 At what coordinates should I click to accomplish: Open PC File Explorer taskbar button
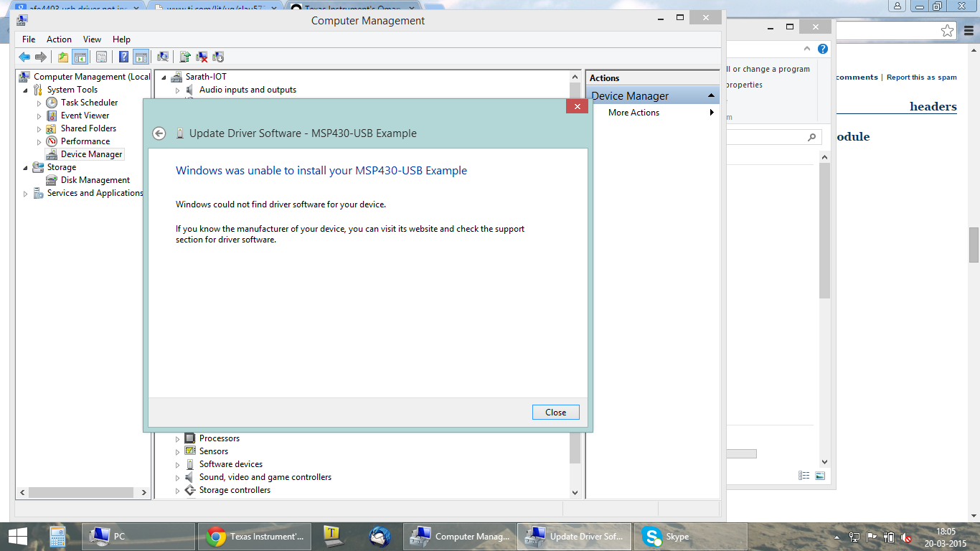point(139,536)
